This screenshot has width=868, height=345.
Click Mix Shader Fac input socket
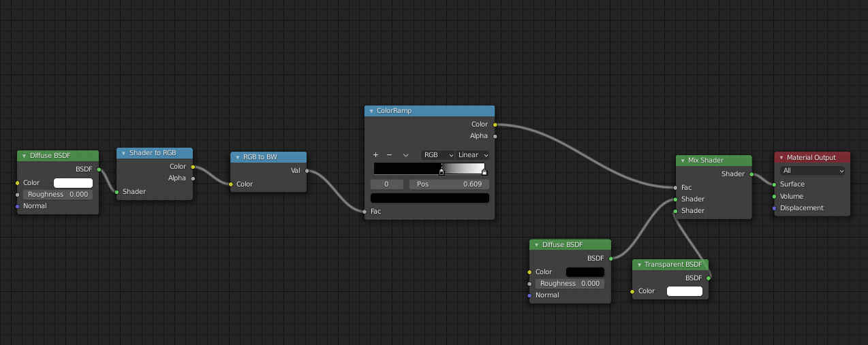click(676, 188)
